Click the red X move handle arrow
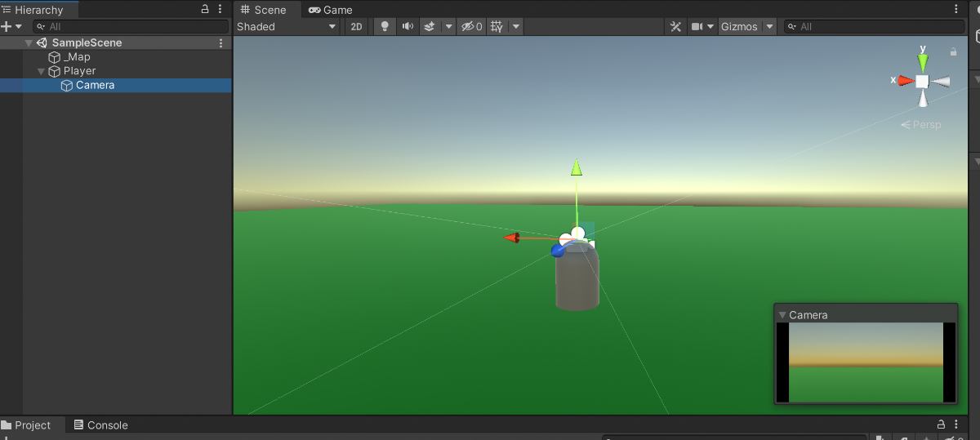Image resolution: width=980 pixels, height=440 pixels. click(511, 238)
